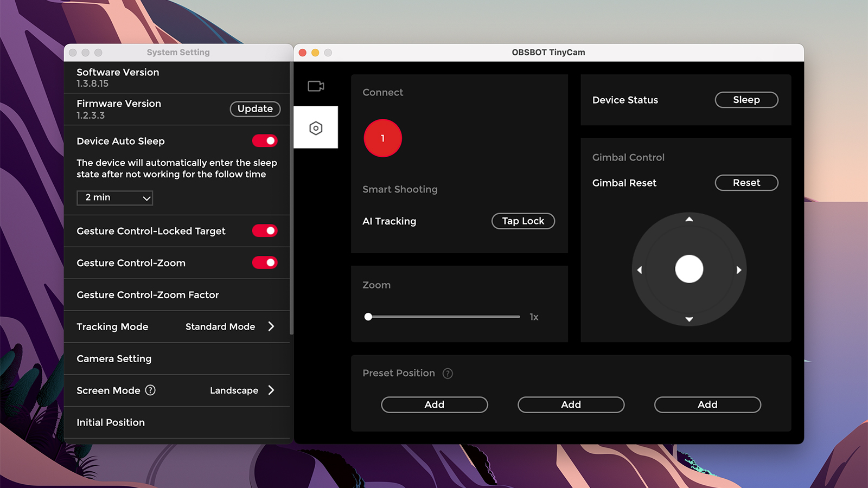Close the OBSBOT TinyCam window
The height and width of the screenshot is (488, 868).
click(303, 53)
